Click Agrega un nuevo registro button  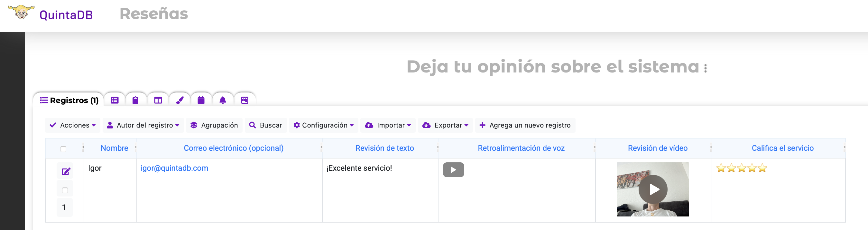click(525, 125)
